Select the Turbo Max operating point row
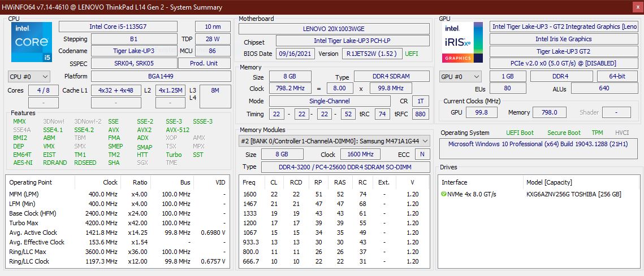This screenshot has width=644, height=276. (118, 223)
